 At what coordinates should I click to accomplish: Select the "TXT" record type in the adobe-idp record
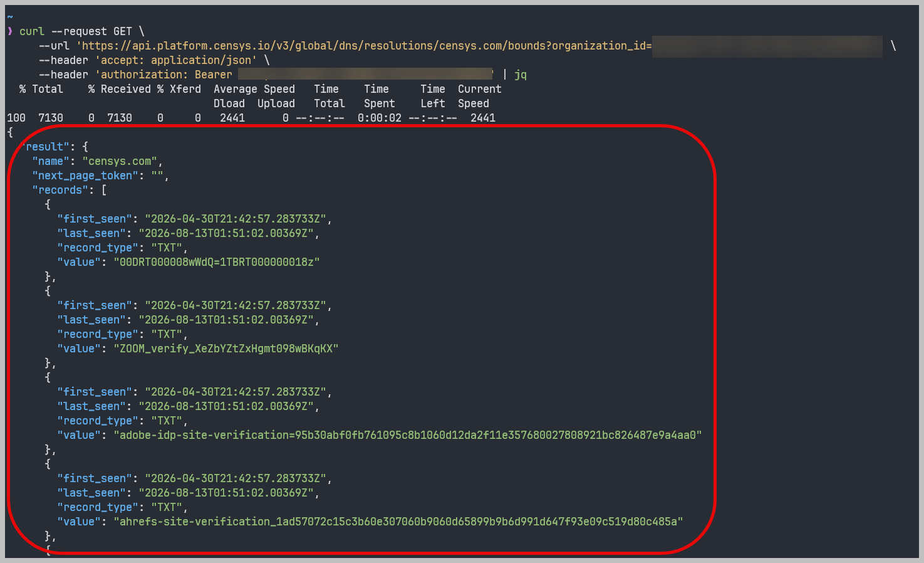pos(167,421)
